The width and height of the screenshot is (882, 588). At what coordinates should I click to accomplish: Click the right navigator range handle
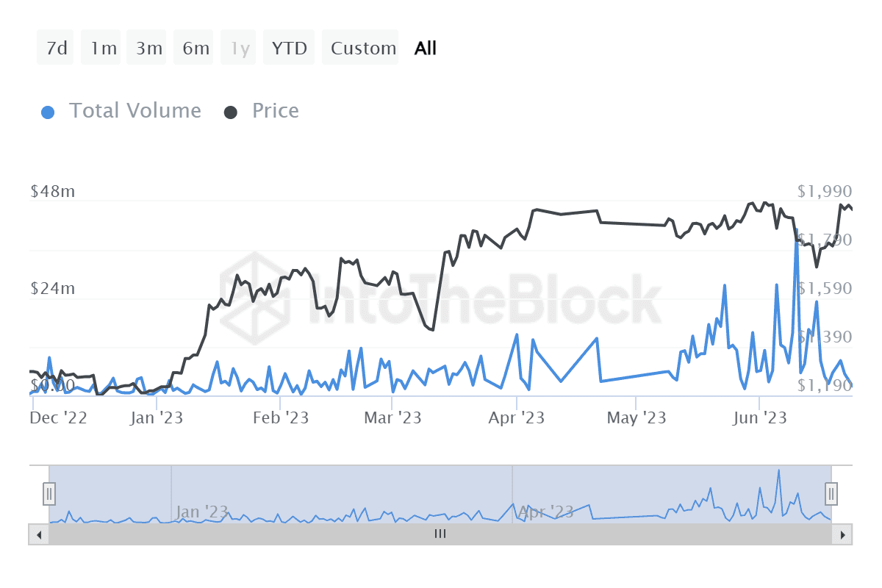[x=831, y=492]
